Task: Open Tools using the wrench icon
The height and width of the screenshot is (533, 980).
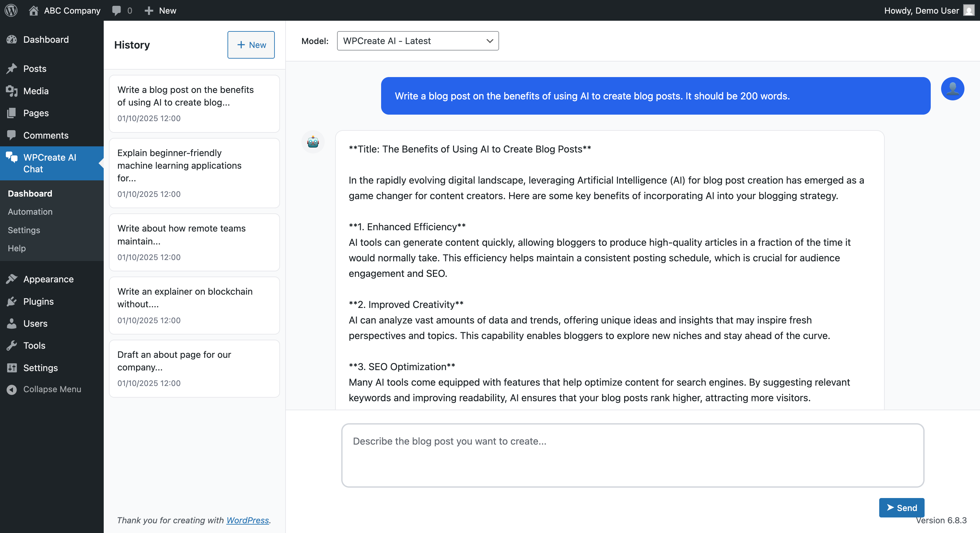Action: (12, 346)
